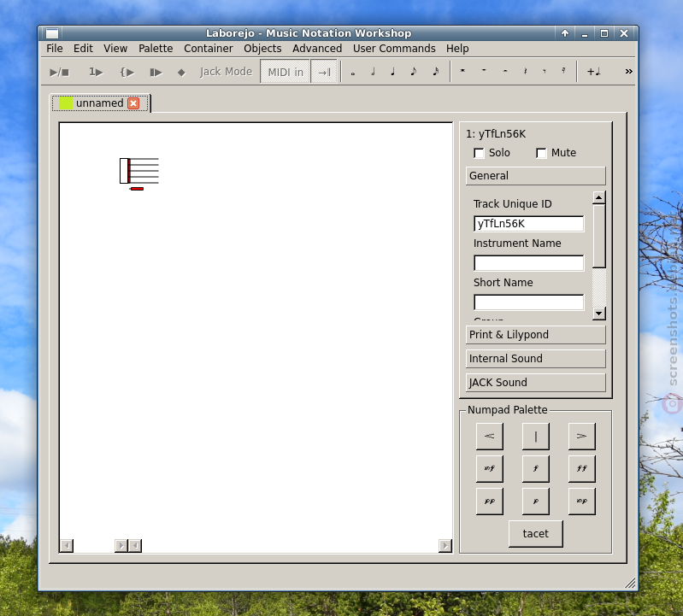Insert a quarter rest from toolbar

point(526,71)
